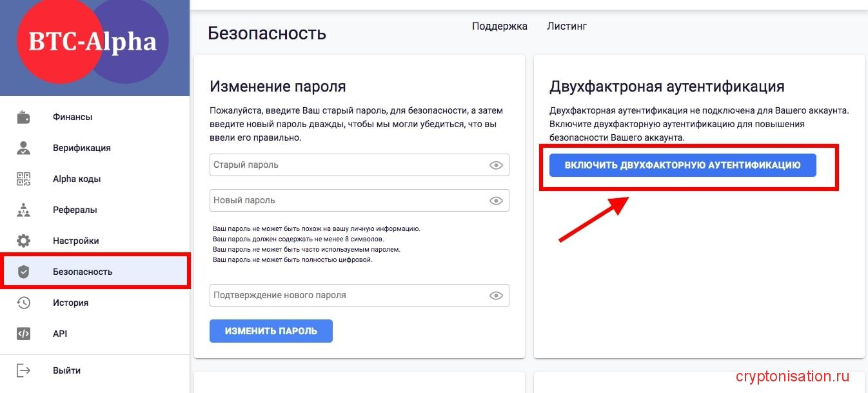
Task: Show the old password with eye toggle
Action: point(496,165)
